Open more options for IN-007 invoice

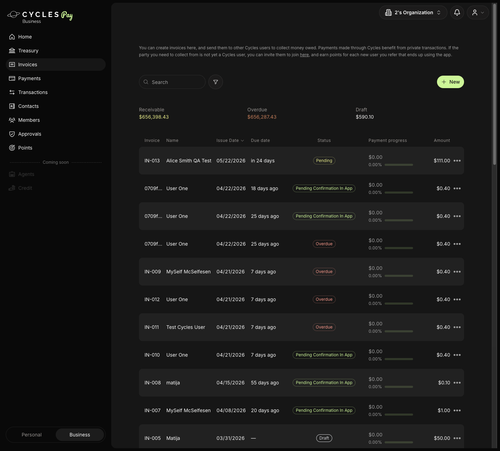coord(457,410)
